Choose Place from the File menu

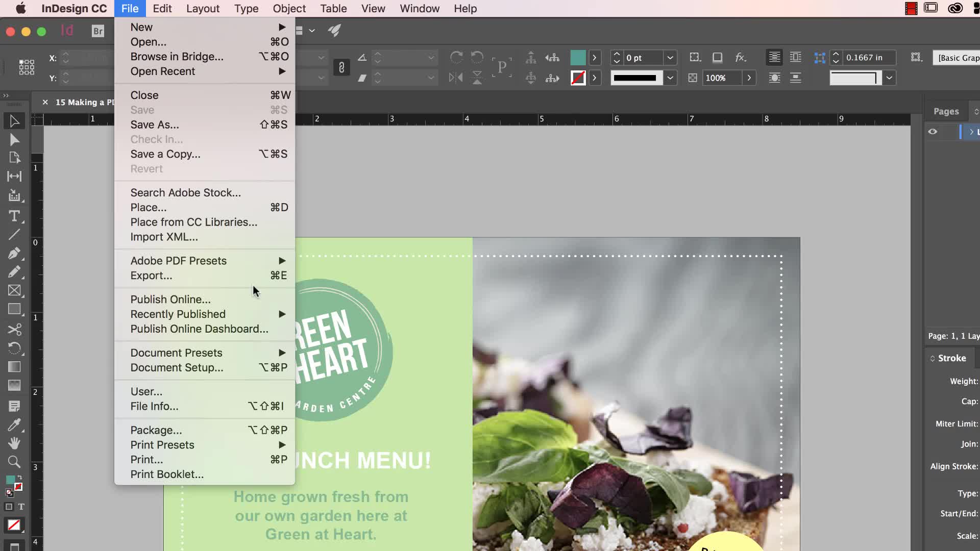tap(205, 208)
